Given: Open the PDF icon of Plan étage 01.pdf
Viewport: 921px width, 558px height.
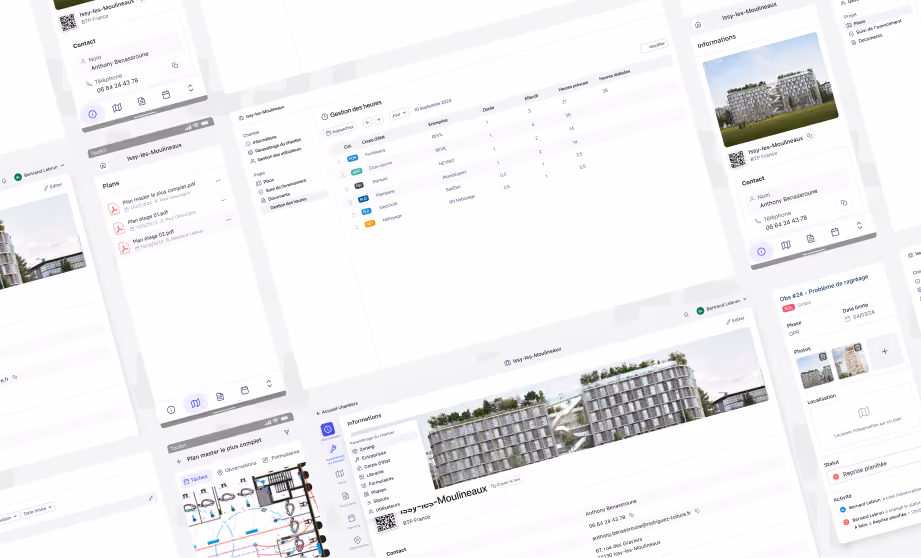Looking at the screenshot, I should pos(119,228).
